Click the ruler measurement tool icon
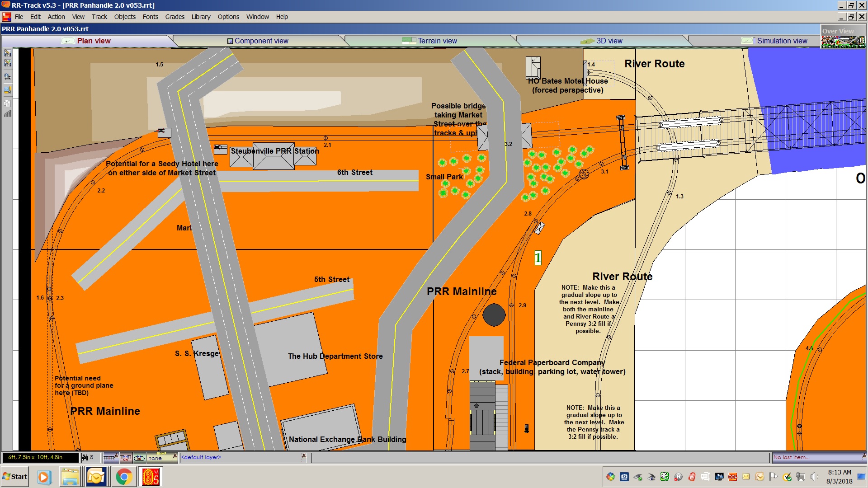This screenshot has height=488, width=868. (8, 90)
